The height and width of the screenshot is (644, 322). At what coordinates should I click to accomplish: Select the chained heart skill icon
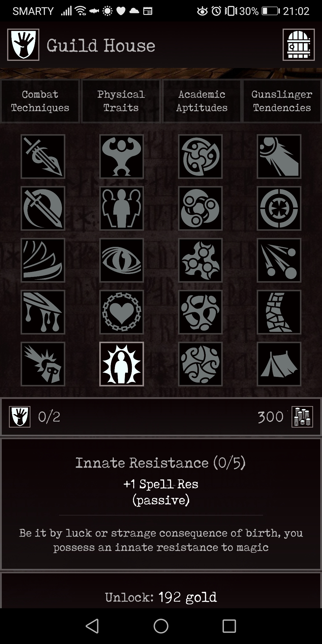tap(122, 312)
